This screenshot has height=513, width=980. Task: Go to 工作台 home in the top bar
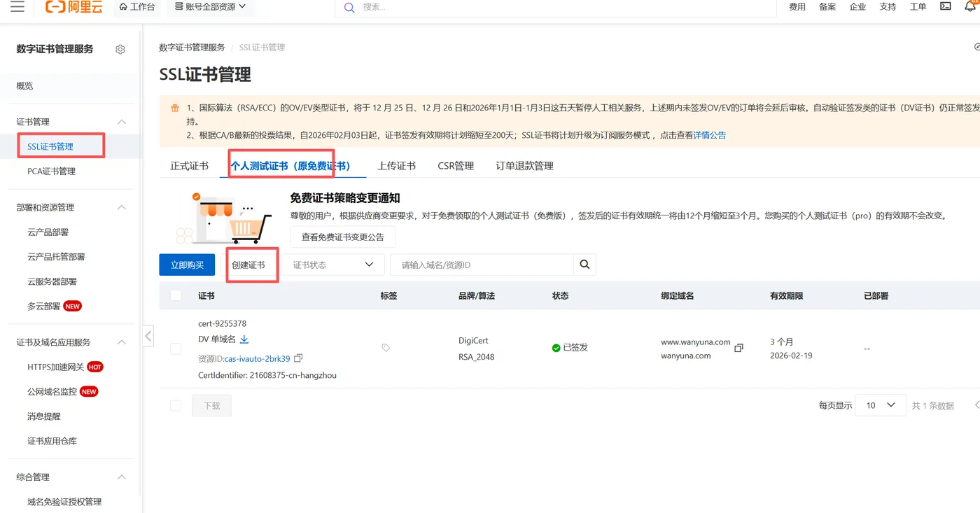coord(136,7)
